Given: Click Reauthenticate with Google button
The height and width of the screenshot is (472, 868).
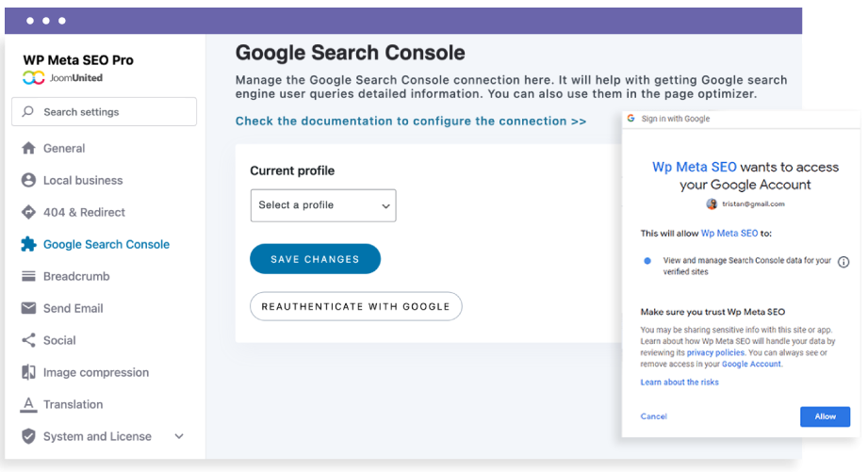Looking at the screenshot, I should [356, 306].
